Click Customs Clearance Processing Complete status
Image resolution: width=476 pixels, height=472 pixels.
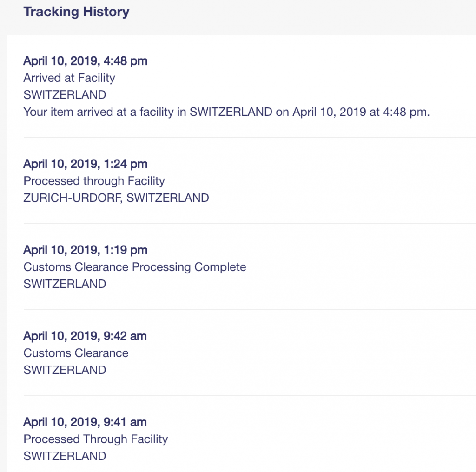(135, 267)
